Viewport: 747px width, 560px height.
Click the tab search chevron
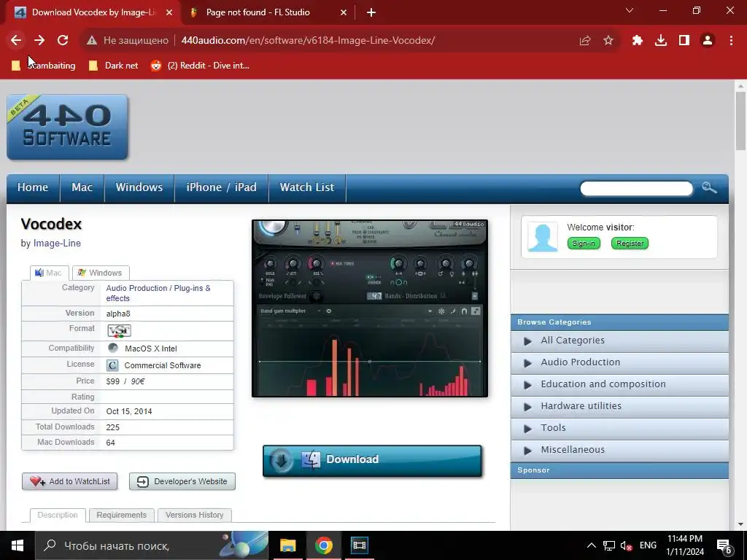tap(630, 10)
